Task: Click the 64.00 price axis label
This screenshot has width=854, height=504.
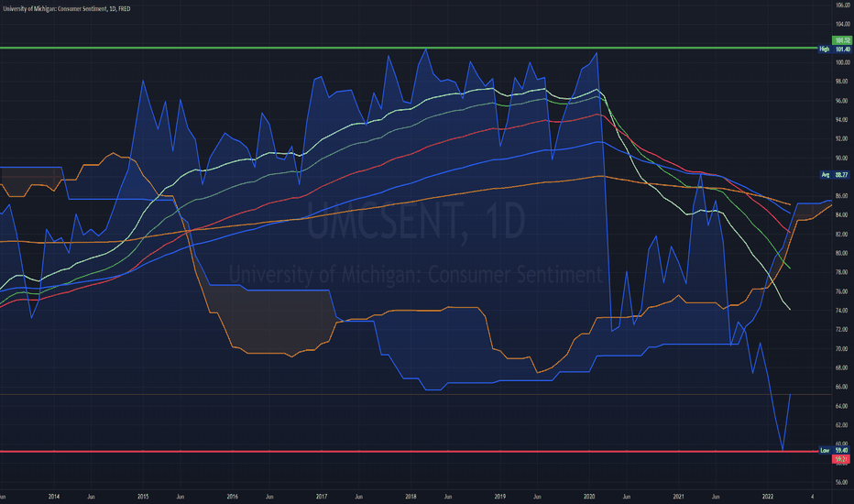Action: (843, 406)
